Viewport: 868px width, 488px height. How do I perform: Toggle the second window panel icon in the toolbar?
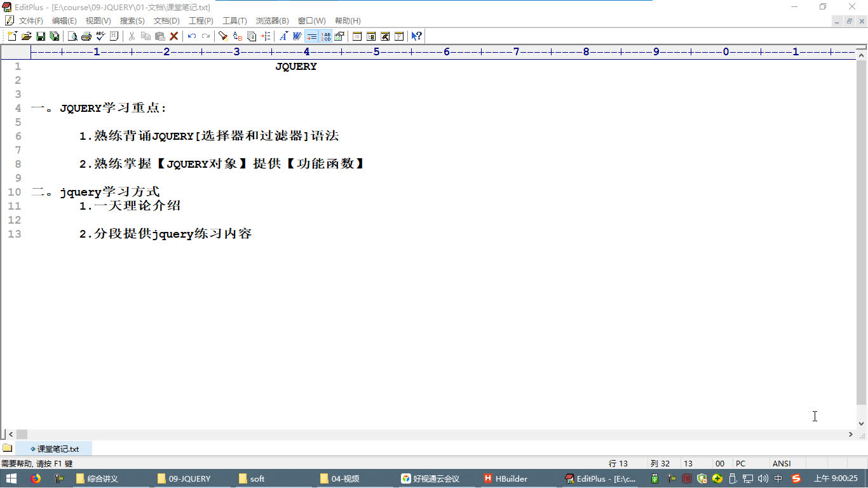(371, 36)
